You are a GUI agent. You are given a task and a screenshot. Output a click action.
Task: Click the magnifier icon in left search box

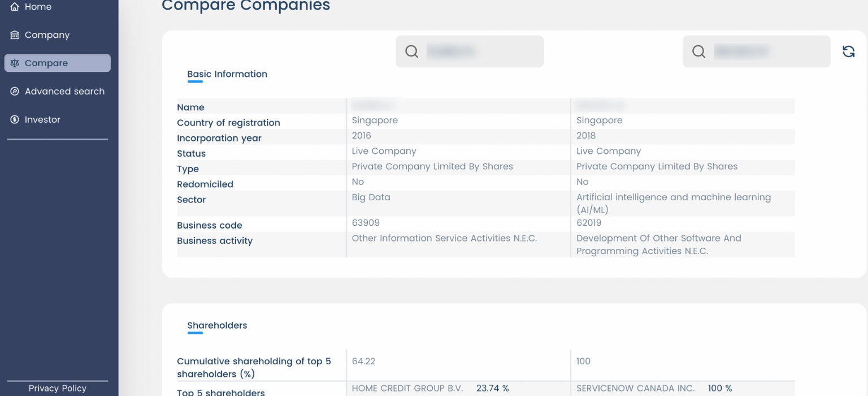coord(411,51)
